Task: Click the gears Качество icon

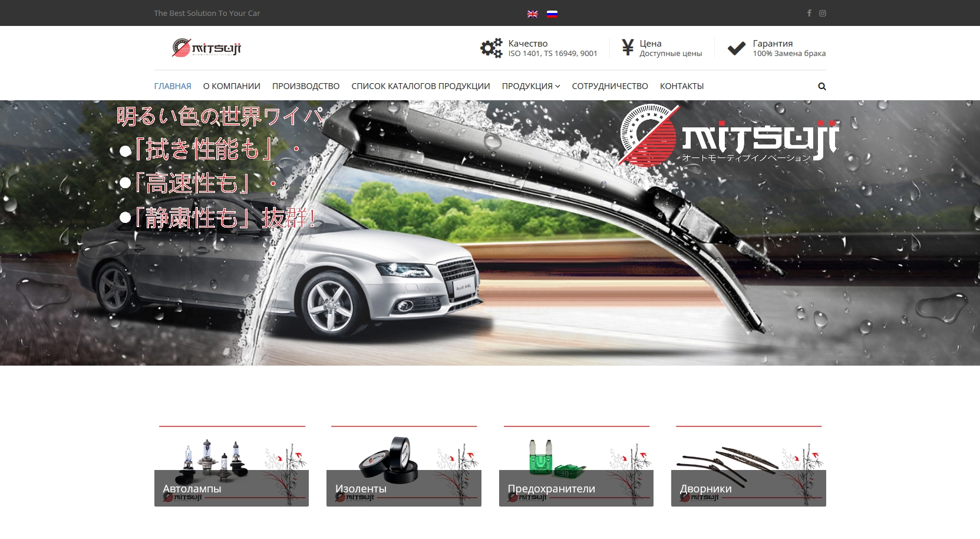Action: (x=491, y=48)
